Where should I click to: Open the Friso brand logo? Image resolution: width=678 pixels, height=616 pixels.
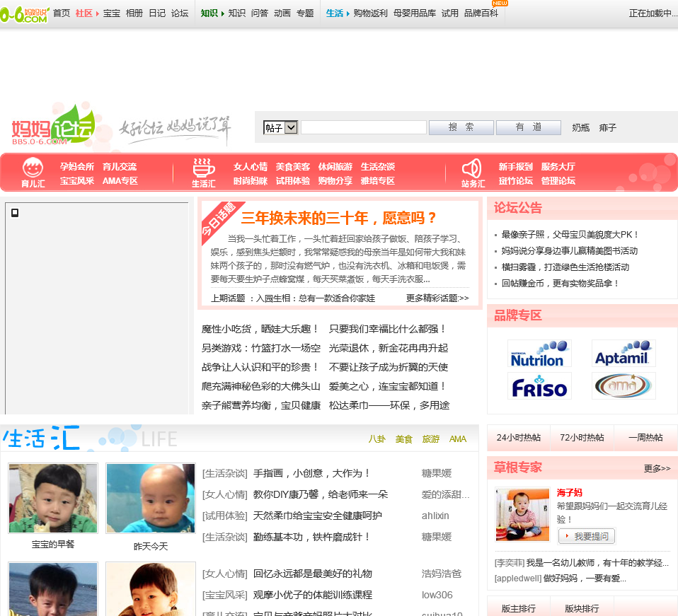pyautogui.click(x=539, y=385)
